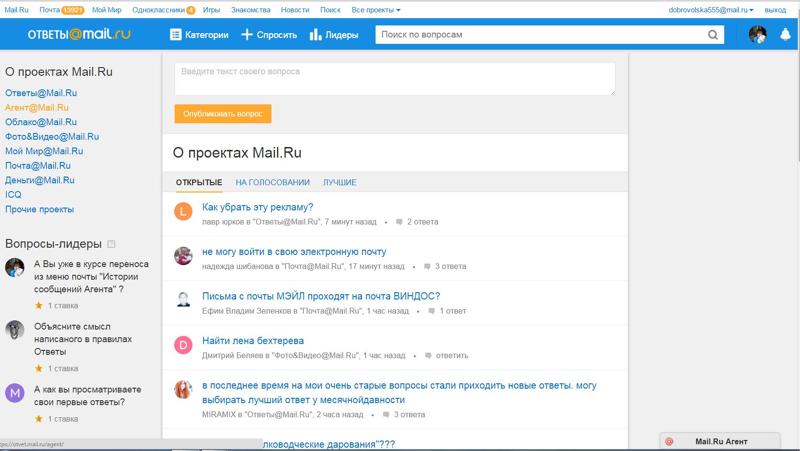Click the comment icon beside 1 ответ
Viewport: 800px width, 451px height.
pos(432,311)
